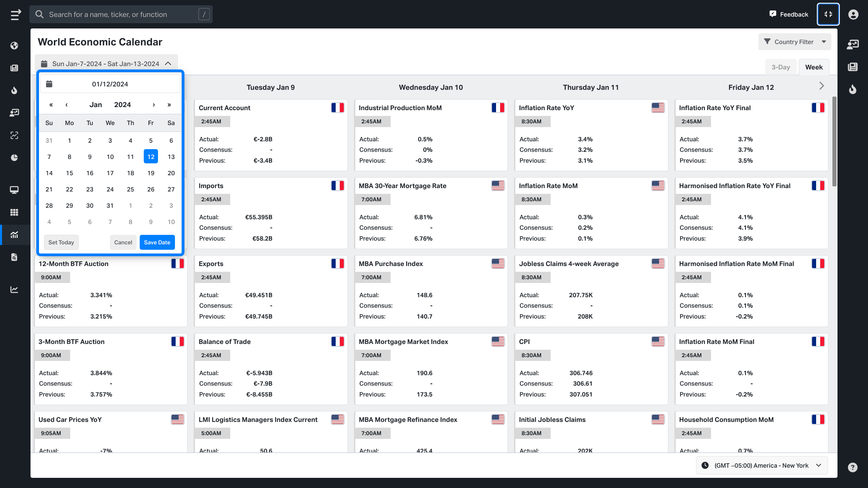Image resolution: width=868 pixels, height=488 pixels.
Task: Go to next month in the calendar
Action: pos(154,105)
